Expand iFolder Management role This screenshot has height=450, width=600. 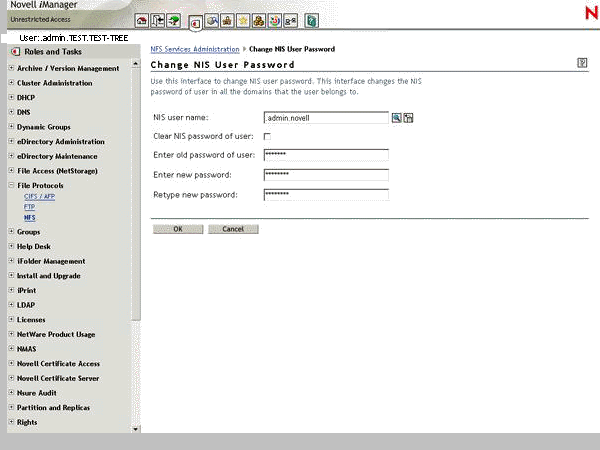[11, 261]
